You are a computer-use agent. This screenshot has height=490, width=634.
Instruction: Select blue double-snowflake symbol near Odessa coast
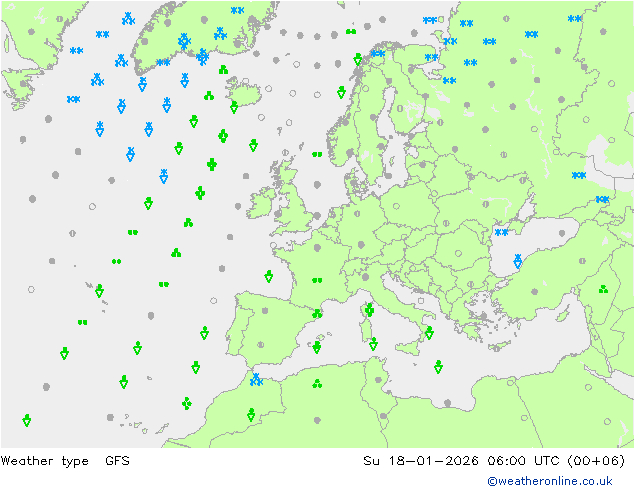[x=501, y=232]
